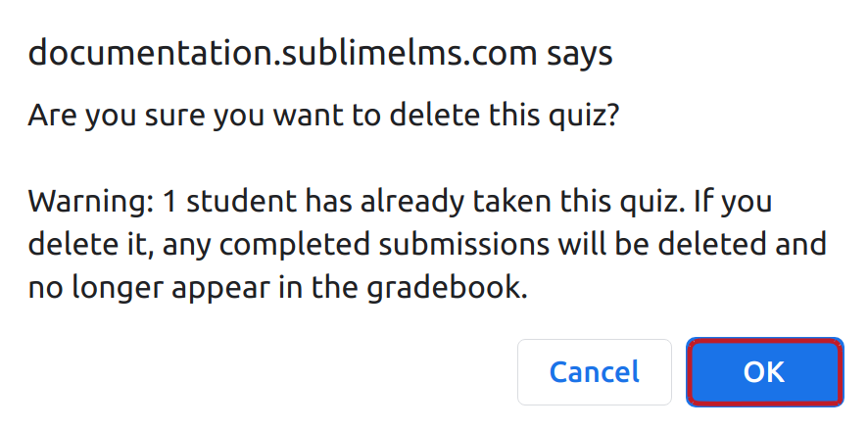Click the "Are you sure" question text

323,116
